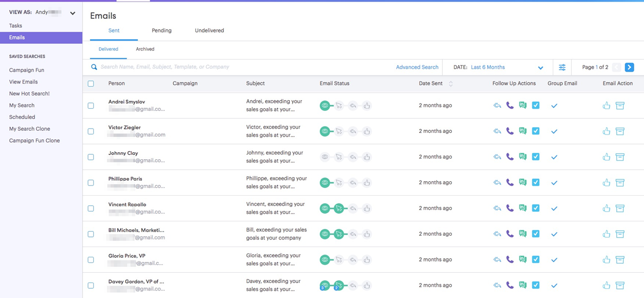Select the Vincent Rapallo row checkbox
The image size is (644, 298).
point(91,208)
